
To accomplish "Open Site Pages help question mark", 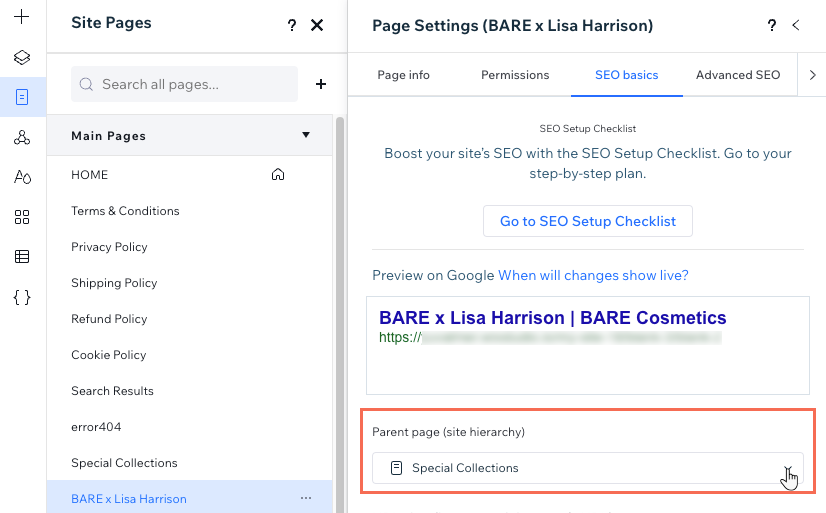I will click(x=292, y=26).
